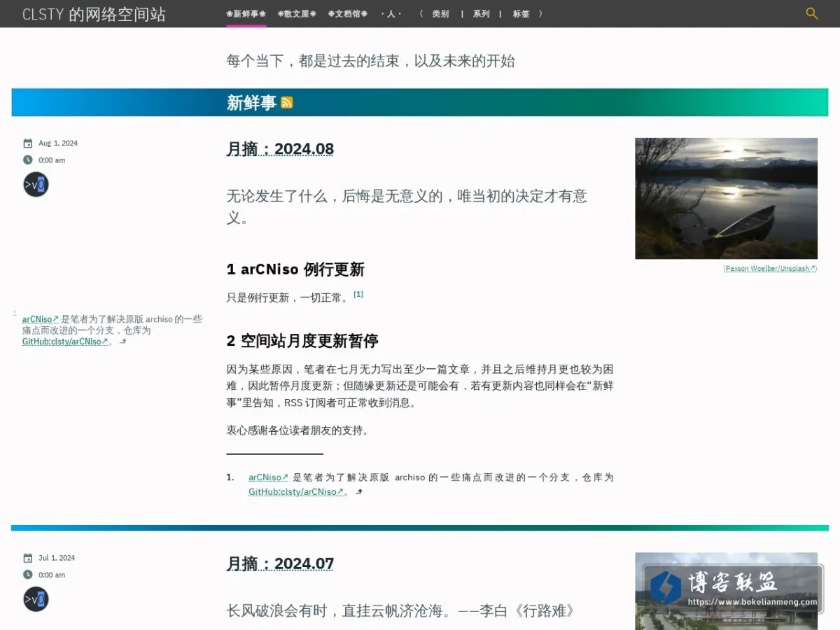Open the 人 navigation item
This screenshot has height=630, width=840.
click(391, 14)
